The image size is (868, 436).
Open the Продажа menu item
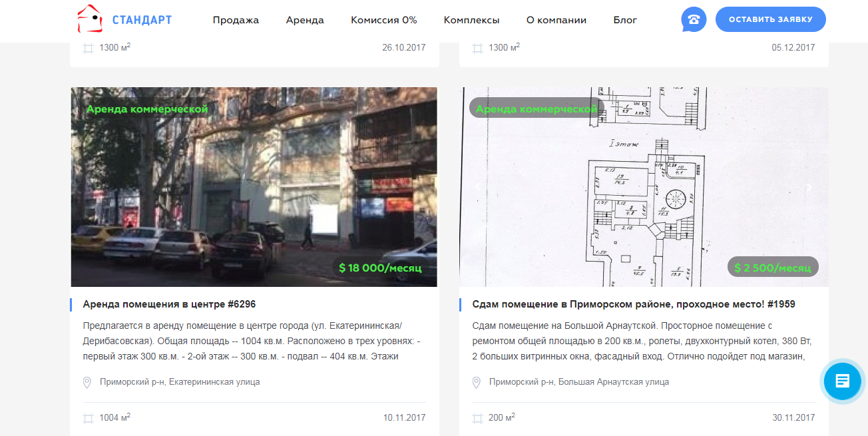[x=236, y=20]
